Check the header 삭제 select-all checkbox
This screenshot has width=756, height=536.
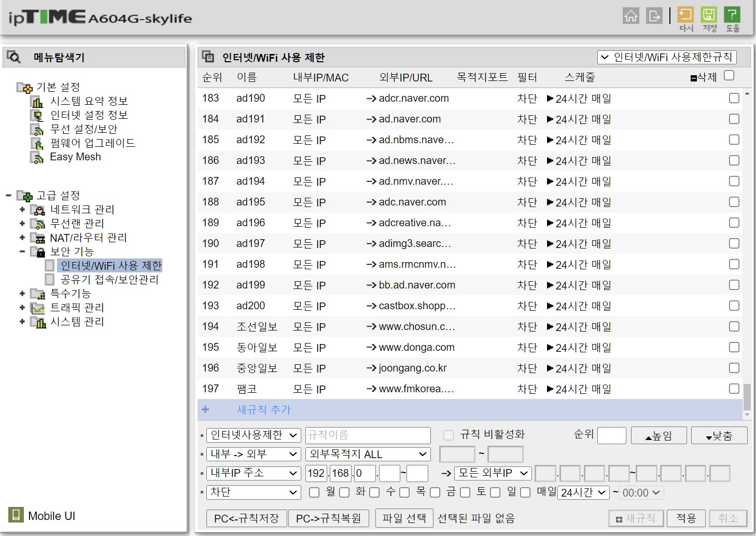[x=729, y=75]
